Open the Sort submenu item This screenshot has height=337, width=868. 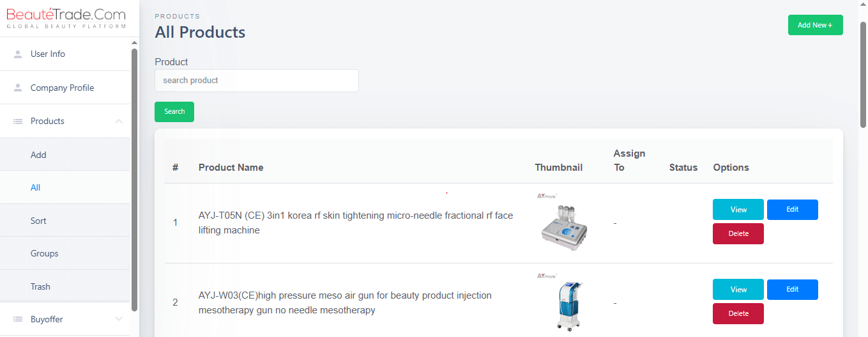pos(38,221)
